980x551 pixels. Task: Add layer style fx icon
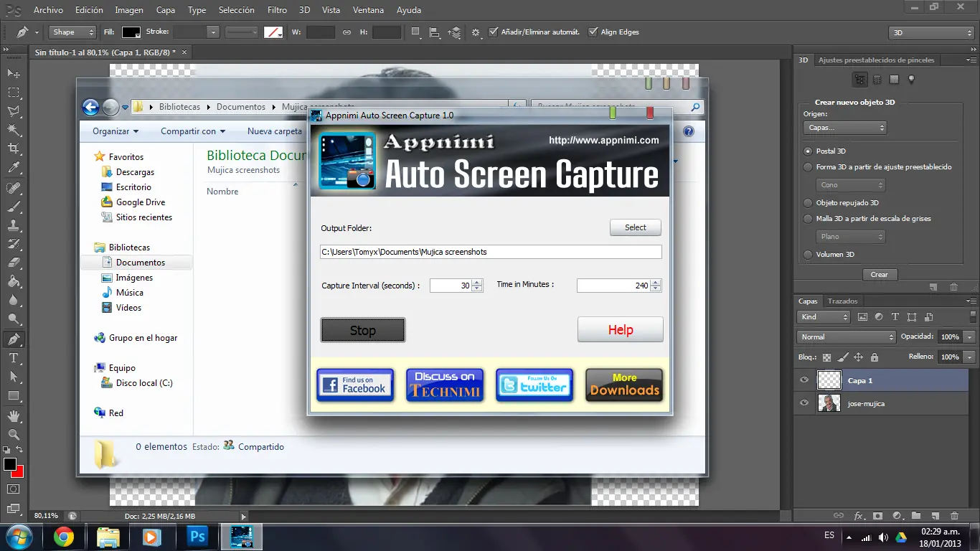point(859,516)
